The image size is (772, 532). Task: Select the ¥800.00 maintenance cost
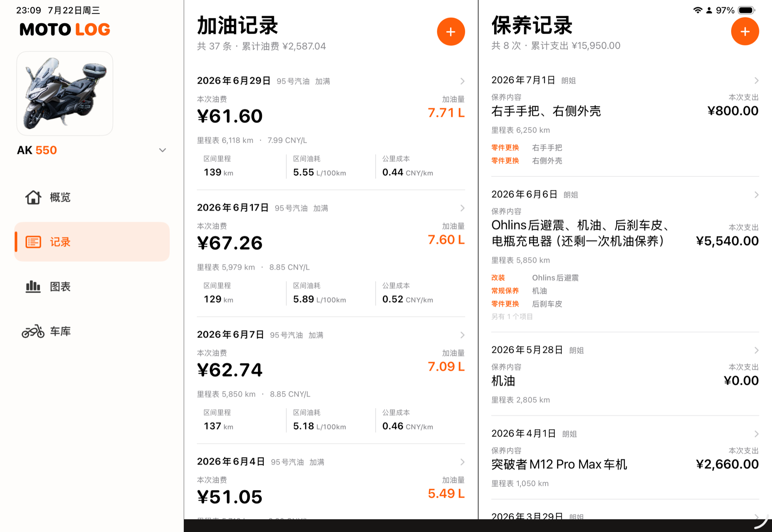[x=733, y=111]
